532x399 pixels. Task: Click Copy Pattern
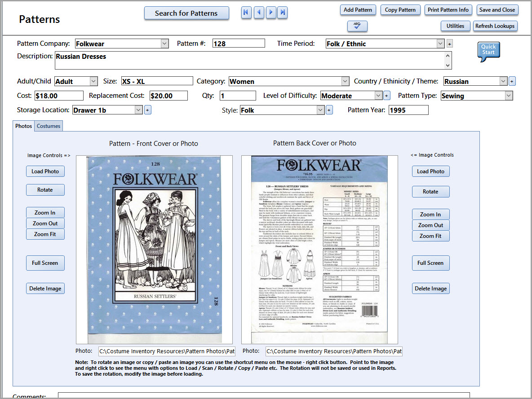point(400,10)
